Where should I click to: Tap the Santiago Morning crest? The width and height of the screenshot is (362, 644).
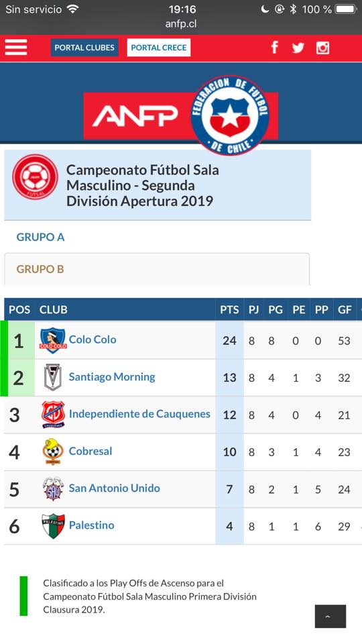point(52,378)
